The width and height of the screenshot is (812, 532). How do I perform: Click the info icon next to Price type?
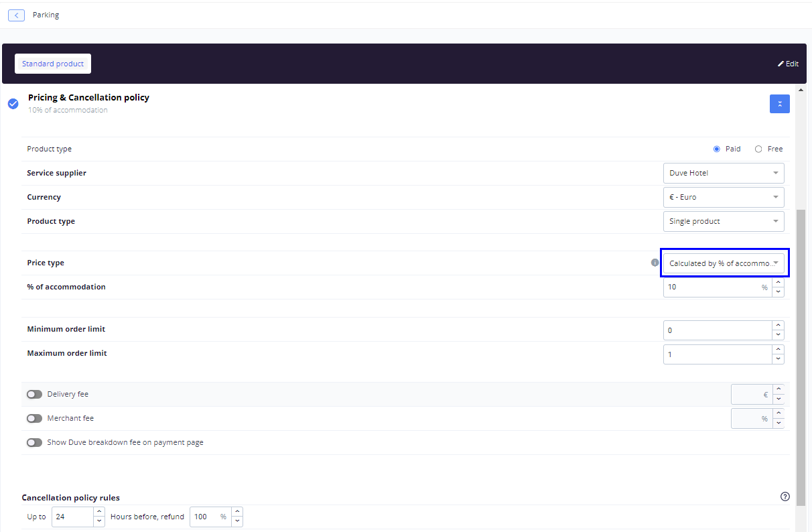click(x=655, y=263)
